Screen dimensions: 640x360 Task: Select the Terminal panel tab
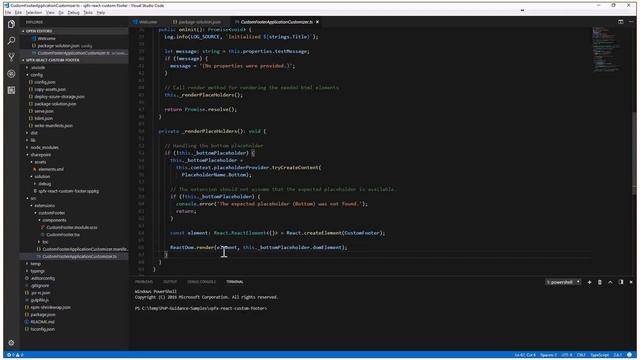[235, 282]
